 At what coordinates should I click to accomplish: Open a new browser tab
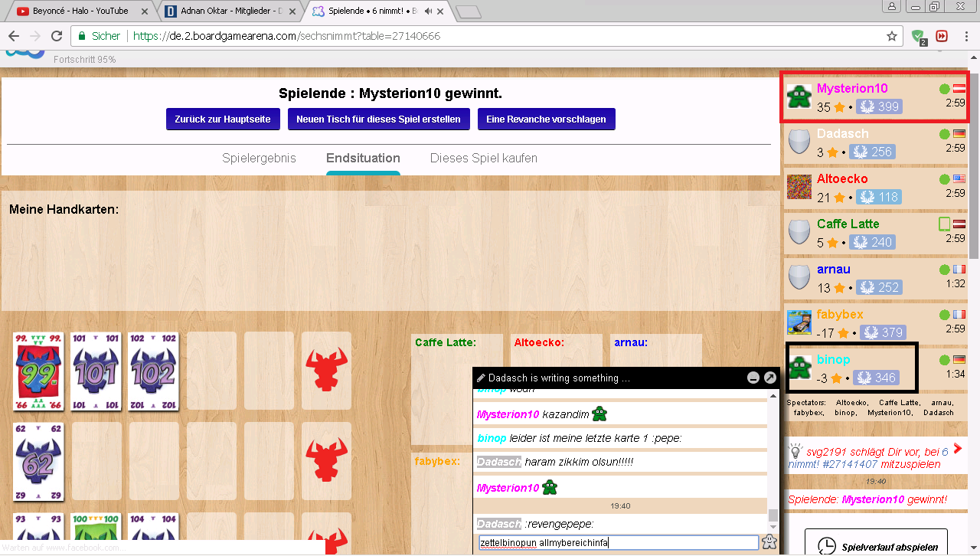[x=468, y=11]
